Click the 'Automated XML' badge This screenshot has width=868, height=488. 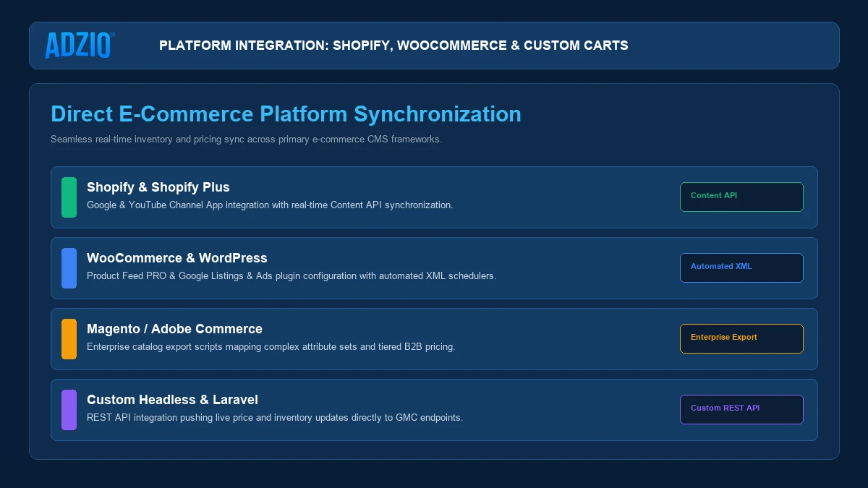[741, 267]
